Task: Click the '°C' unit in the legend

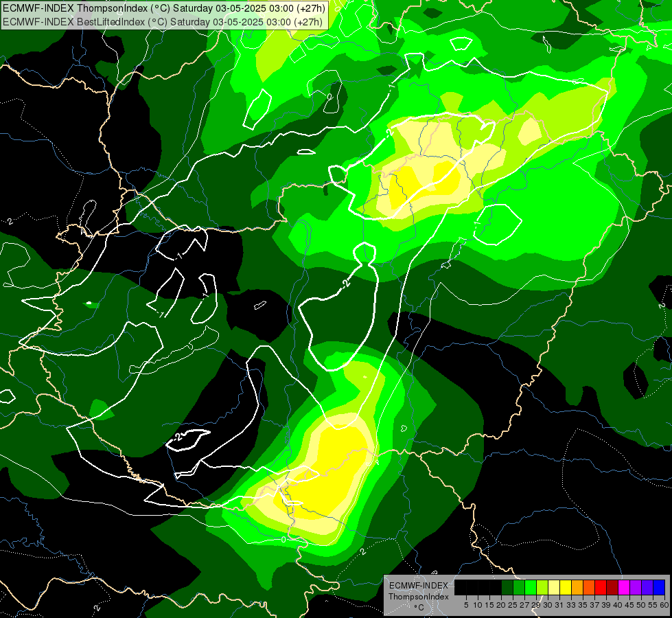Action: [x=419, y=608]
